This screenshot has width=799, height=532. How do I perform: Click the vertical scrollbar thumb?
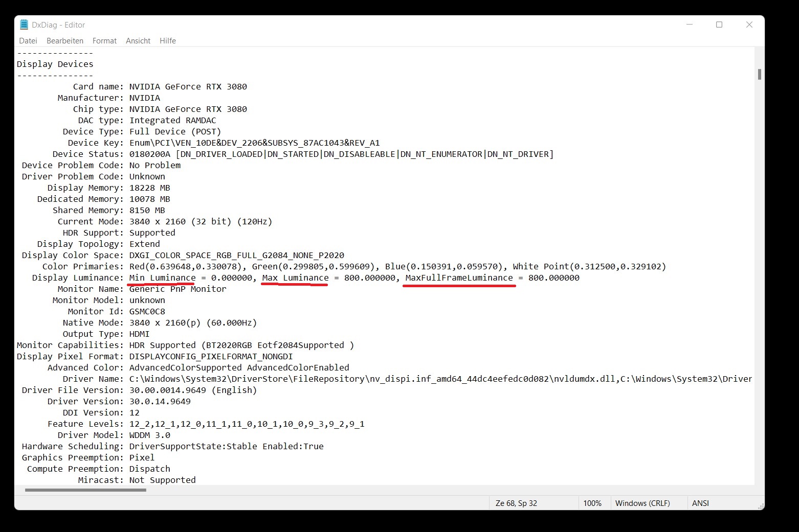(x=760, y=74)
